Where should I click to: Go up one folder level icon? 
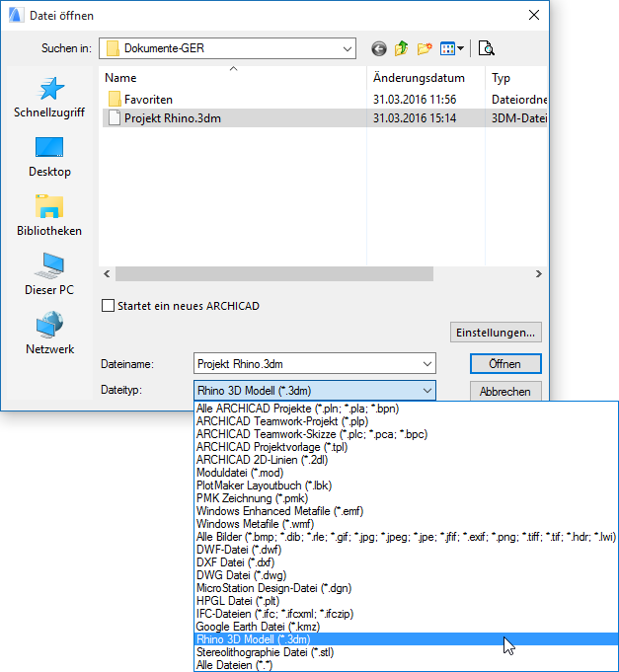401,48
